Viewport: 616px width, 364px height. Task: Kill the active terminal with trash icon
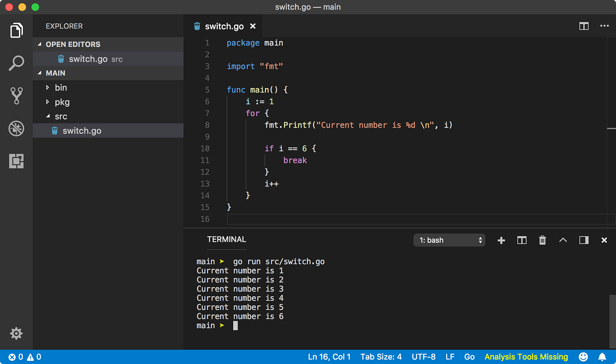tap(542, 240)
